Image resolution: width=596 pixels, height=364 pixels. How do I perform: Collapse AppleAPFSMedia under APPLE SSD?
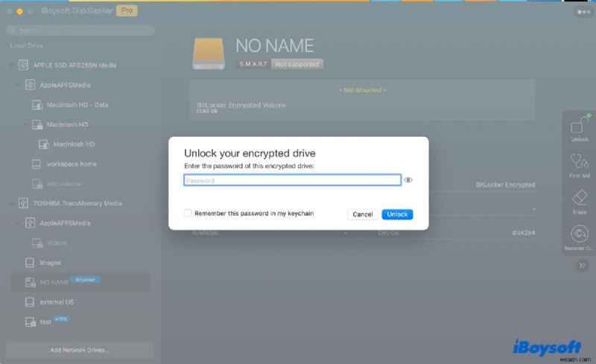coord(18,85)
